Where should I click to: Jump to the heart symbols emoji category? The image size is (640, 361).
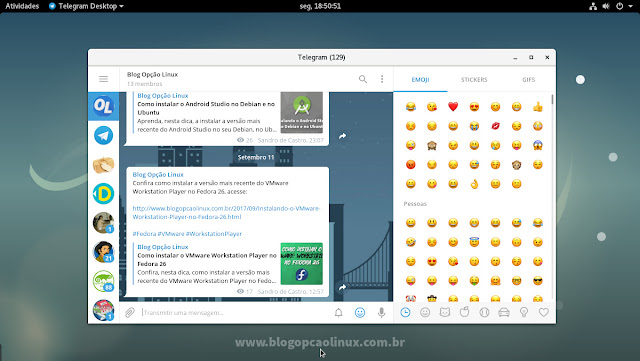click(543, 312)
